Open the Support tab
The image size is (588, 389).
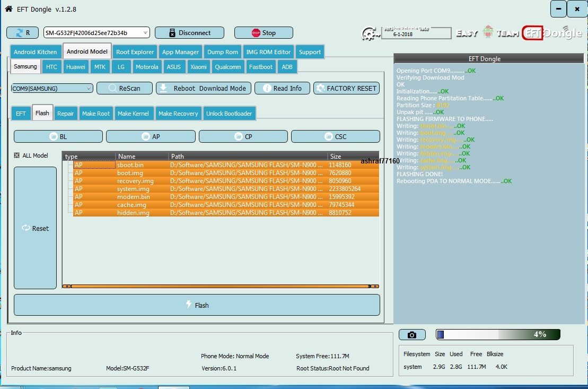tap(310, 52)
